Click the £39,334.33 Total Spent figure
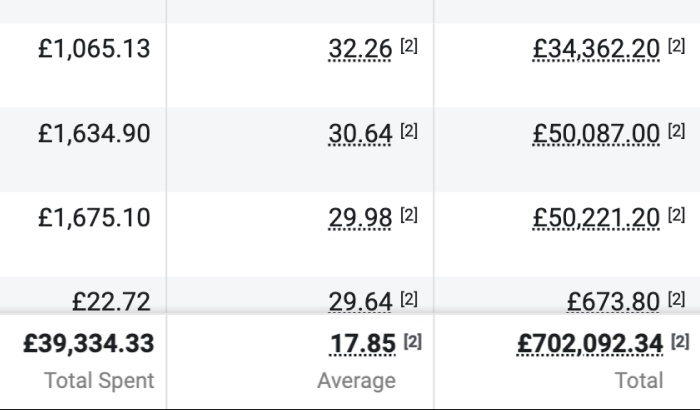The height and width of the screenshot is (410, 700). [x=88, y=344]
